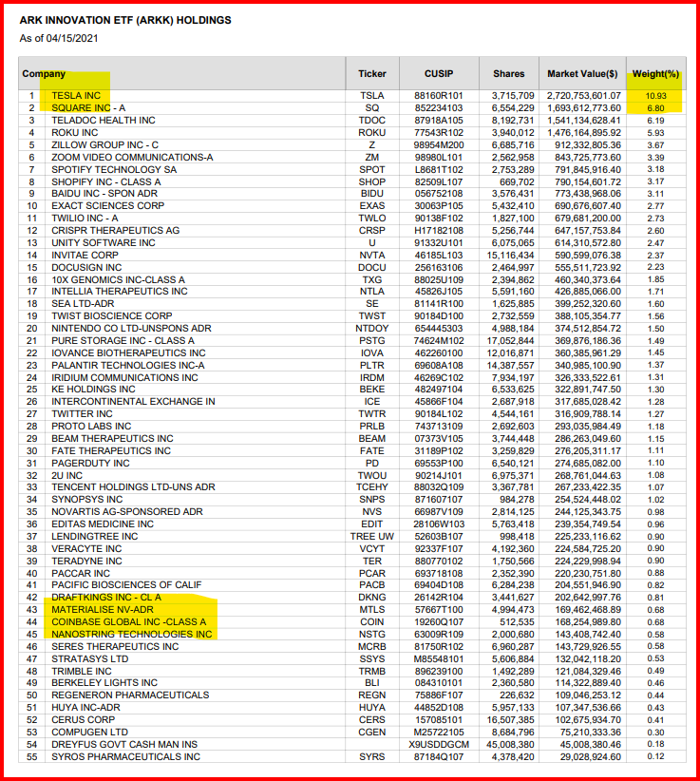
Task: Select SPOTIFY TECHNOLOGY SA name
Action: pos(114,169)
